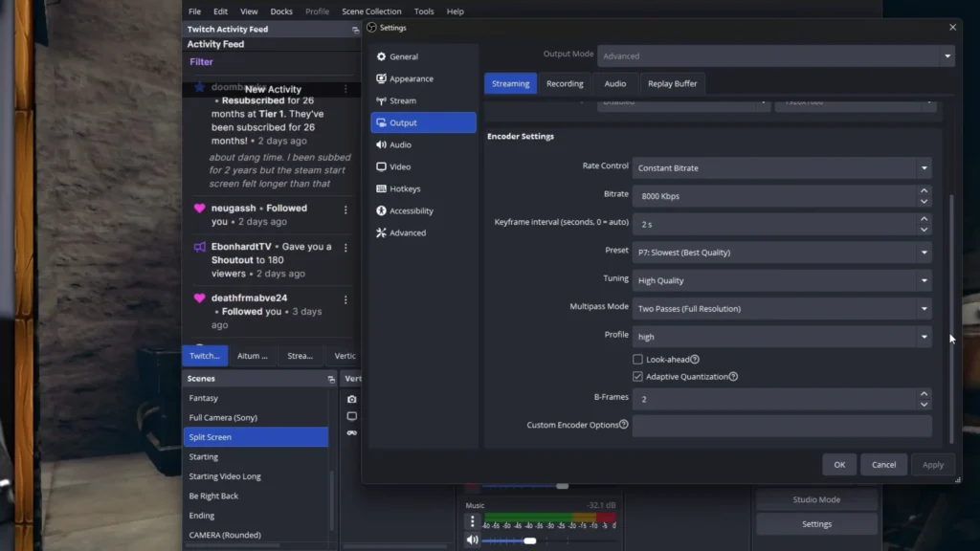The height and width of the screenshot is (551, 980).
Task: Open options for neugassh followed activity
Action: click(345, 209)
